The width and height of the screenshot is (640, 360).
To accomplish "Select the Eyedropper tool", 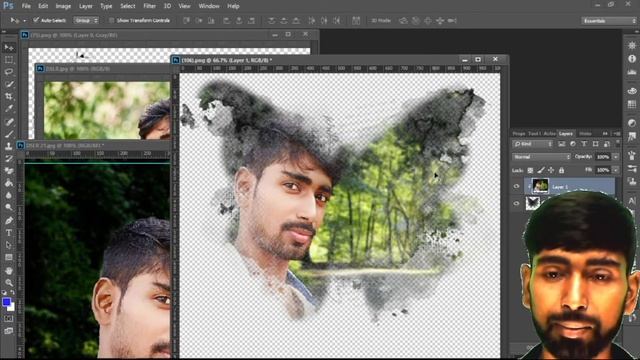I will pos(9,109).
